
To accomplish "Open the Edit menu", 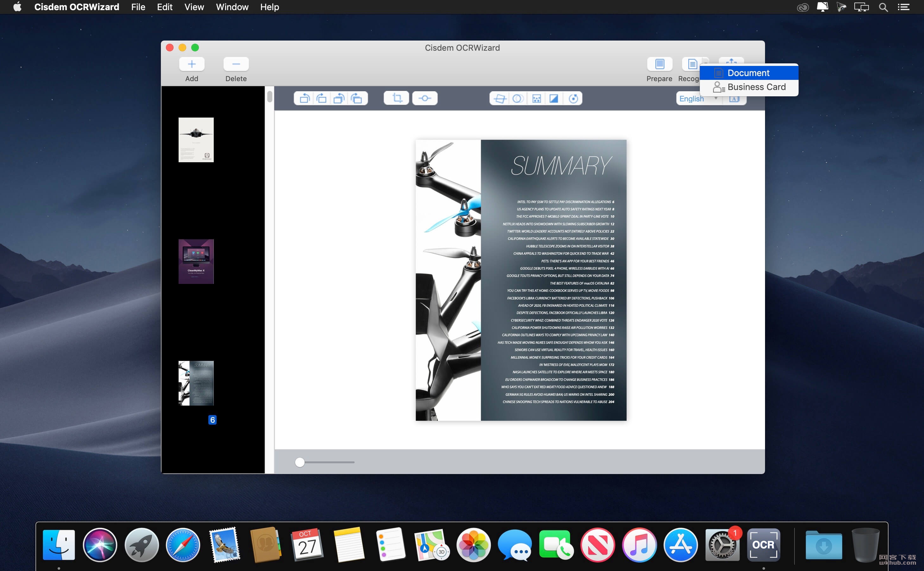I will click(164, 7).
